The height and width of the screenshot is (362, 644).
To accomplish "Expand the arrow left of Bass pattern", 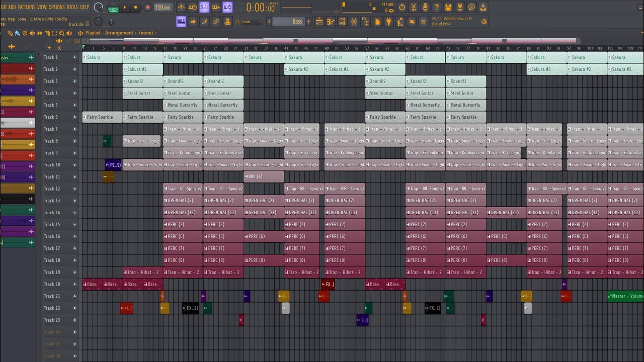I will [270, 22].
